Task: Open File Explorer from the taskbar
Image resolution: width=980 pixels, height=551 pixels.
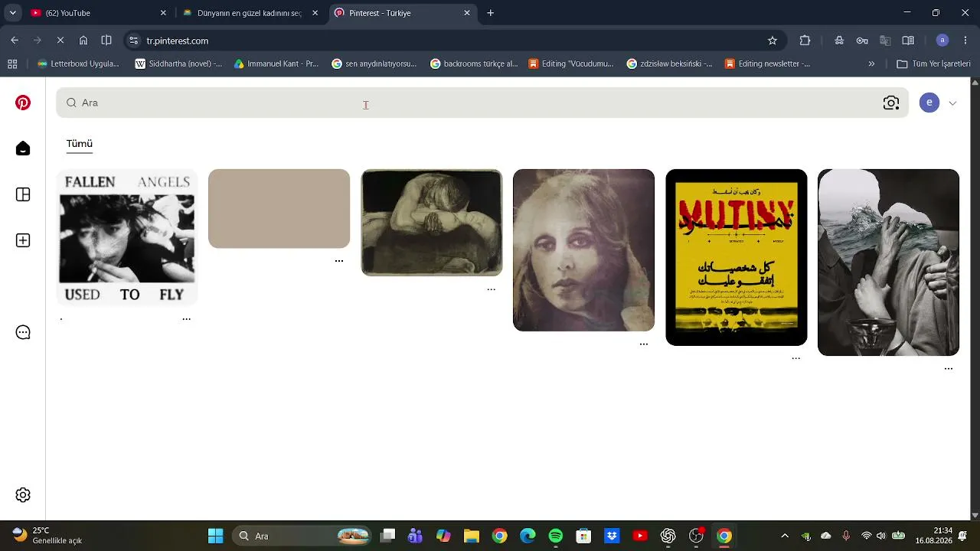Action: click(x=471, y=536)
